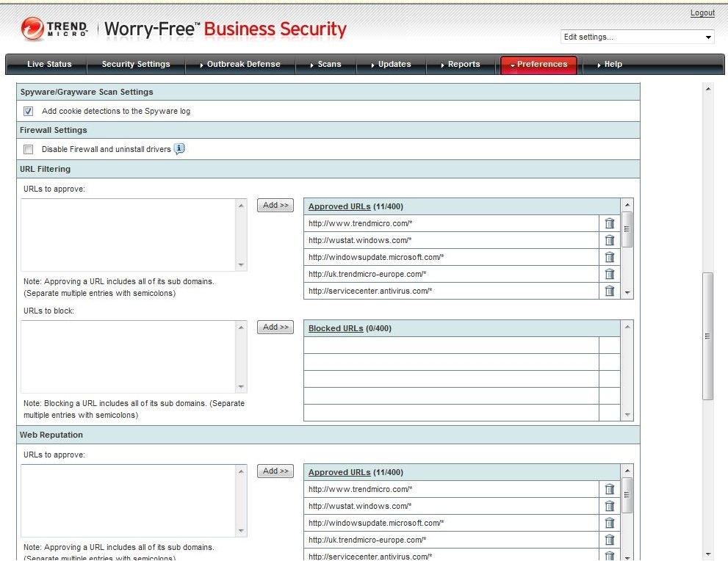Delete servicecenter.antivirus.com from URL Filtering approved list
Viewport: 728px width, 561px height.
coord(610,291)
